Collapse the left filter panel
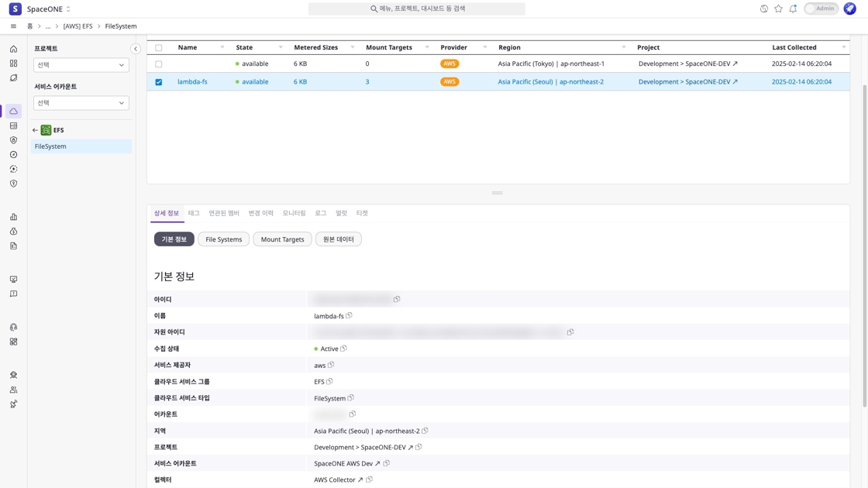 tap(136, 49)
